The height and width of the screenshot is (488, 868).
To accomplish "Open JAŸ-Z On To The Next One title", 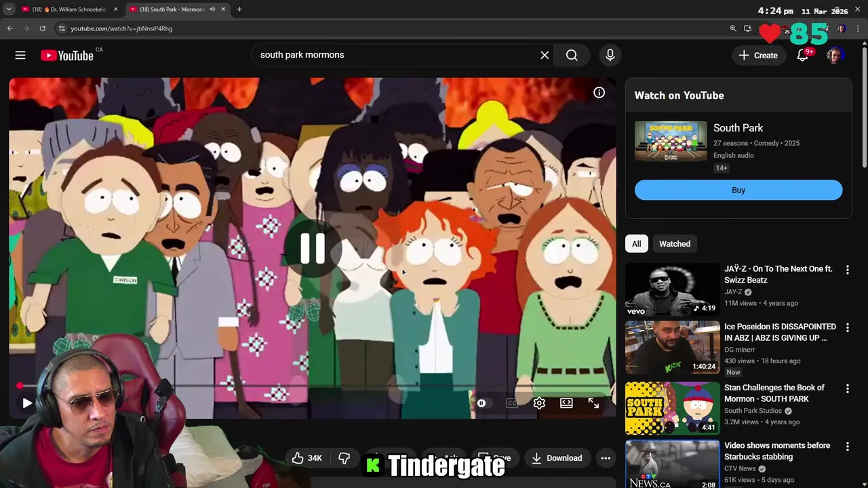I will tap(778, 274).
